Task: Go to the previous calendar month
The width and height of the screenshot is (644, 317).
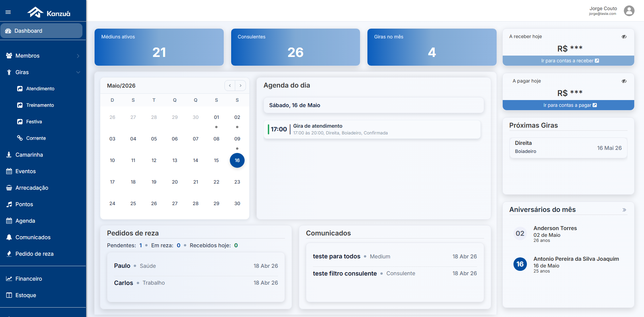Action: pyautogui.click(x=230, y=86)
